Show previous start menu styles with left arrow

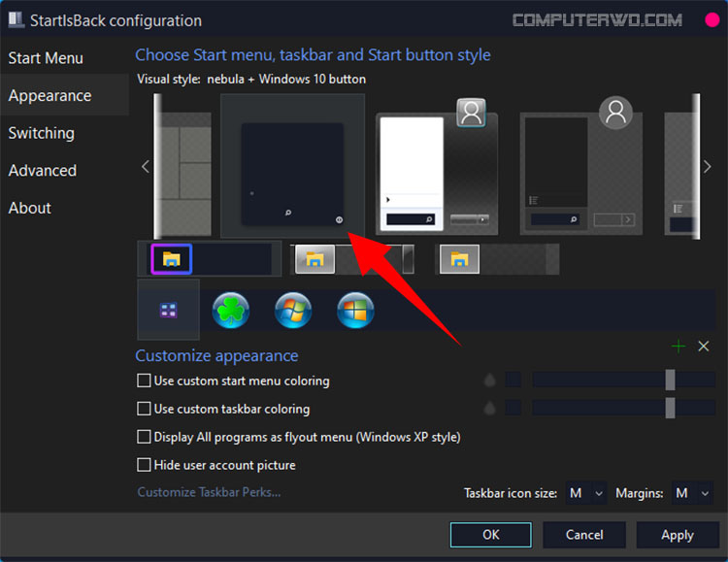pos(146,166)
